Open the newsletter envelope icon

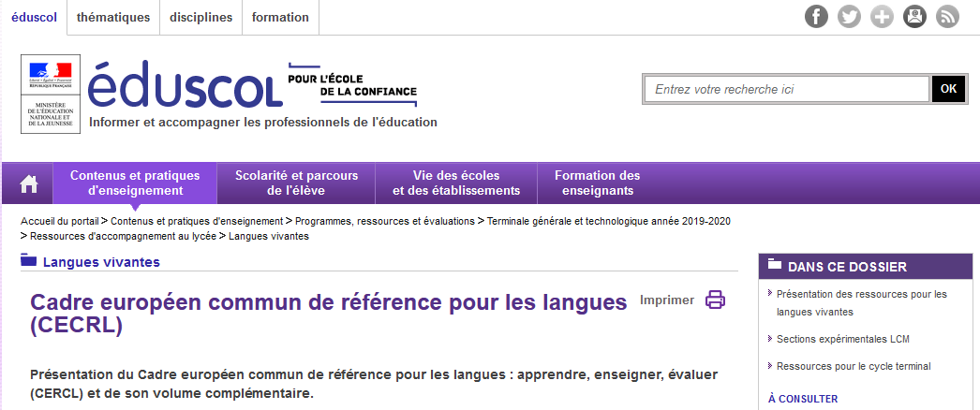[x=914, y=17]
